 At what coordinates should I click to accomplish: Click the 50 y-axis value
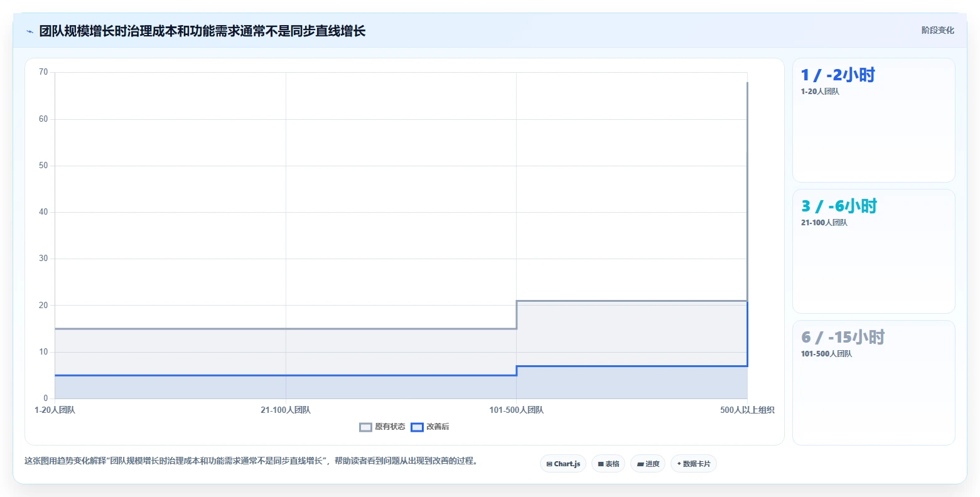tap(43, 166)
